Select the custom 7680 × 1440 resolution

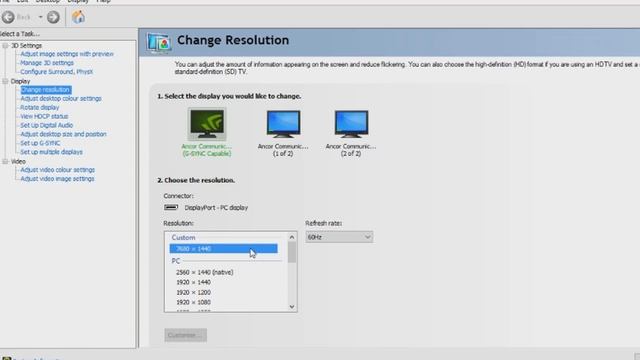click(223, 249)
